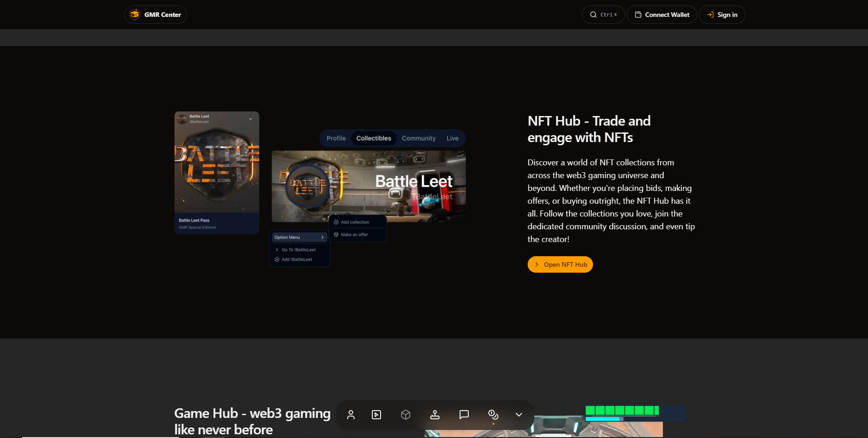Open the joystick games icon in dock
Viewport: 868px width, 438px height.
pos(435,415)
